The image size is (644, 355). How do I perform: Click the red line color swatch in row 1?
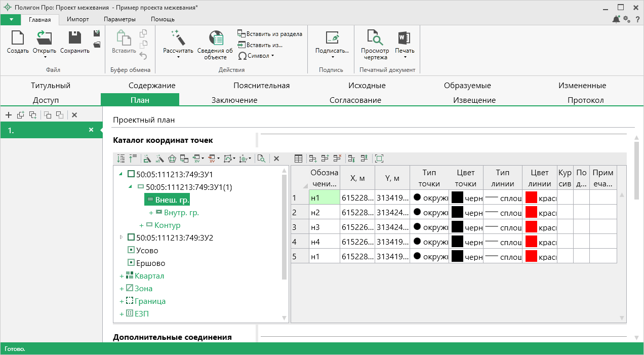(531, 197)
